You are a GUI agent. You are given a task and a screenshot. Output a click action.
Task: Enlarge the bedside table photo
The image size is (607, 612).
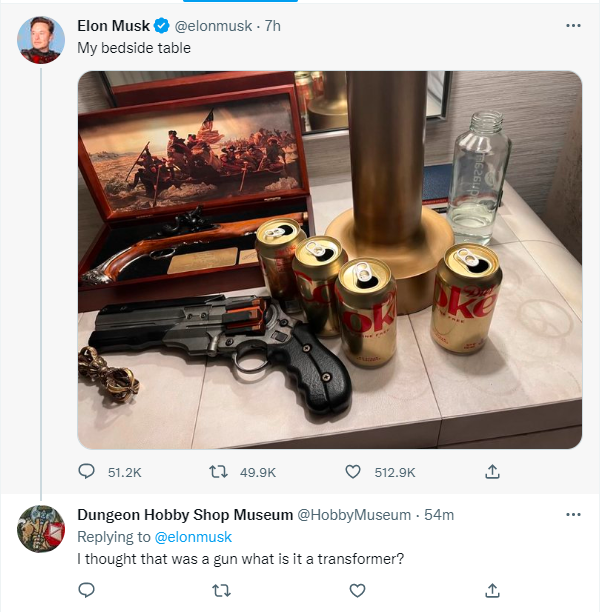tap(330, 260)
